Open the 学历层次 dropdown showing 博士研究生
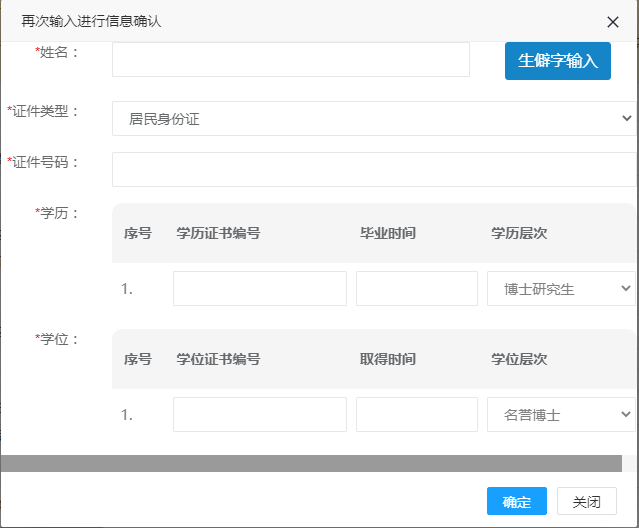Image resolution: width=639 pixels, height=528 pixels. coord(561,288)
